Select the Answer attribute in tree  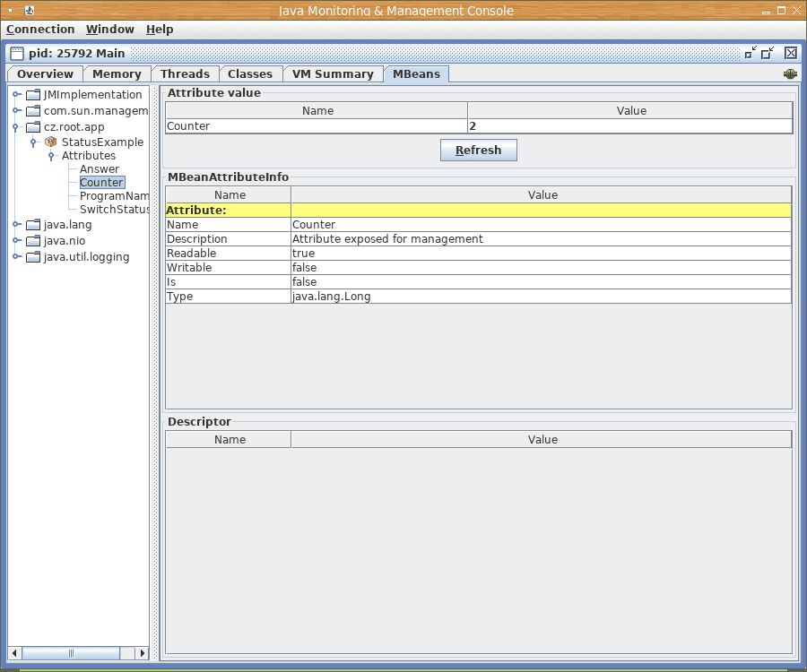tap(99, 169)
